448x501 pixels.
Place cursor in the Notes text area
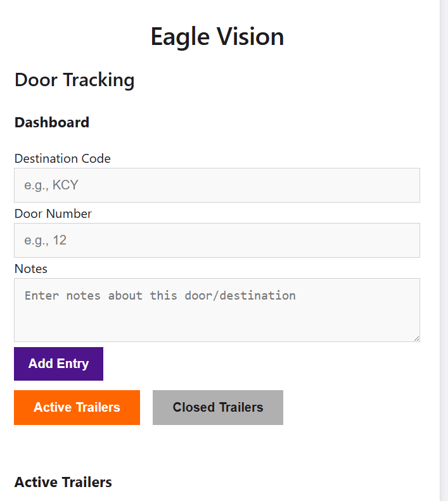pyautogui.click(x=217, y=310)
